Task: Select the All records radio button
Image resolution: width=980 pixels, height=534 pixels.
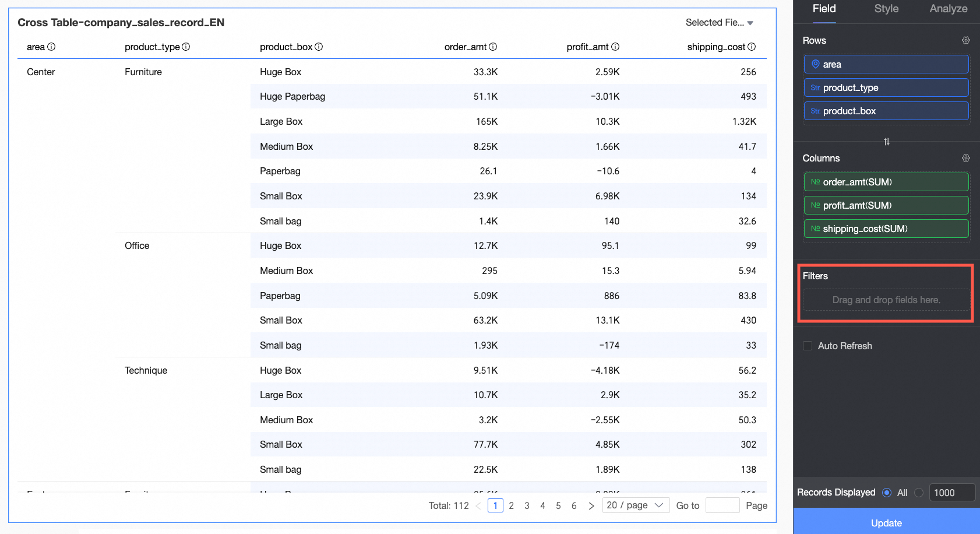Action: pyautogui.click(x=887, y=493)
